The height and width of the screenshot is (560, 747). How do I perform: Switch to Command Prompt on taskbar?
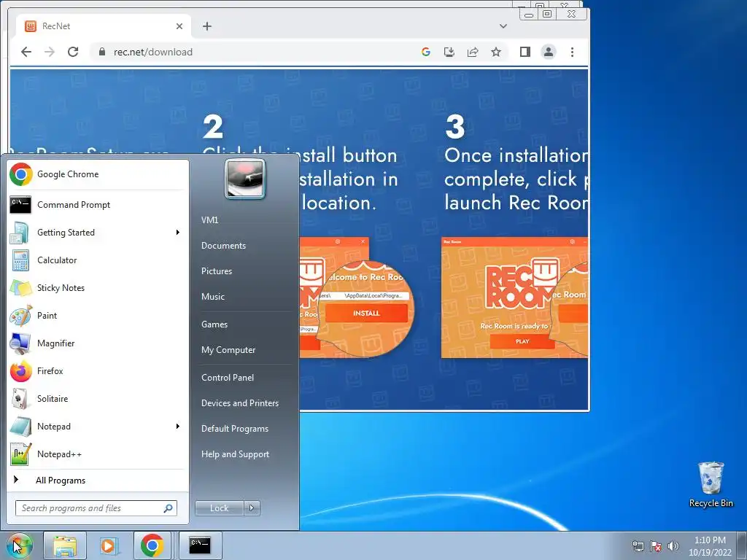pos(200,545)
